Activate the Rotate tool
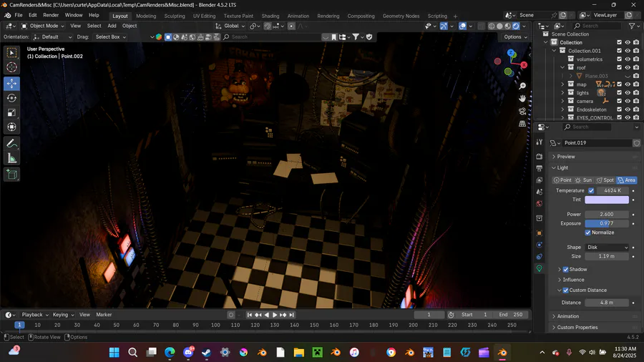 click(x=11, y=98)
